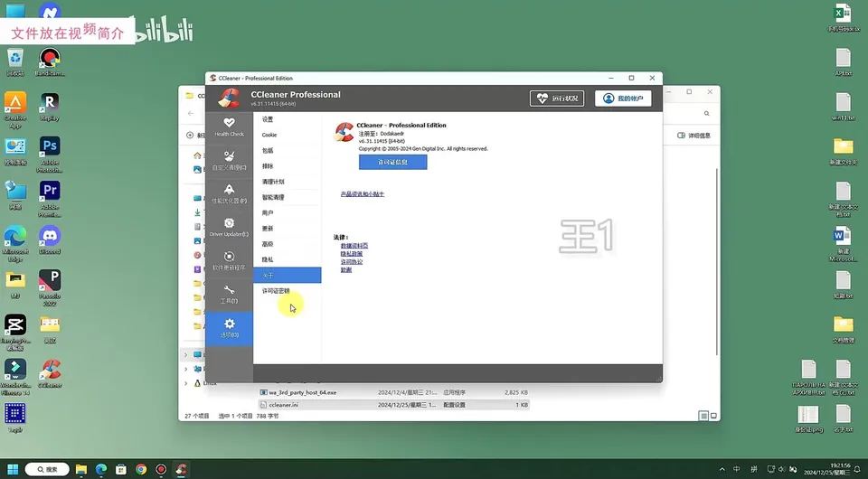Click Explorer vertical scrollbar
The image size is (868, 479).
pos(717,261)
